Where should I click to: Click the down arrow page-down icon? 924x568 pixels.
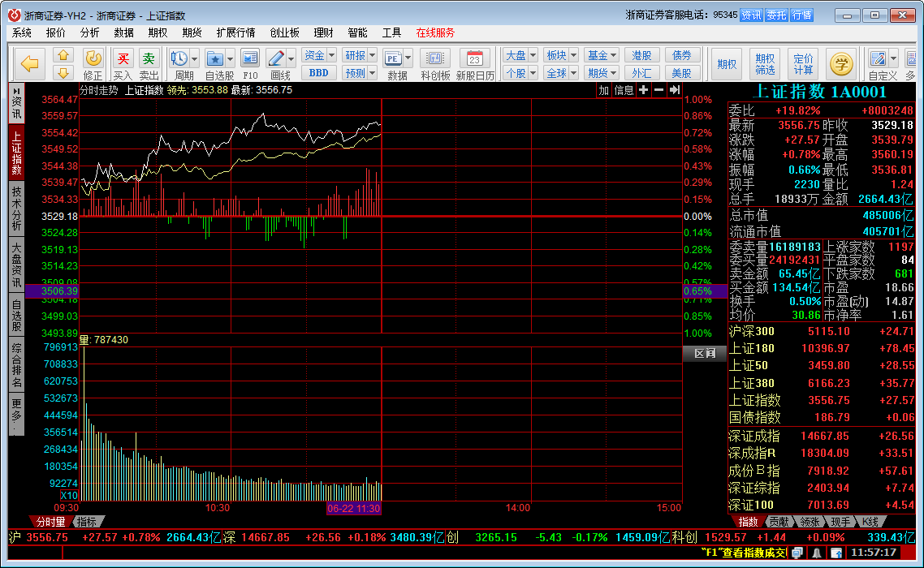[x=63, y=73]
